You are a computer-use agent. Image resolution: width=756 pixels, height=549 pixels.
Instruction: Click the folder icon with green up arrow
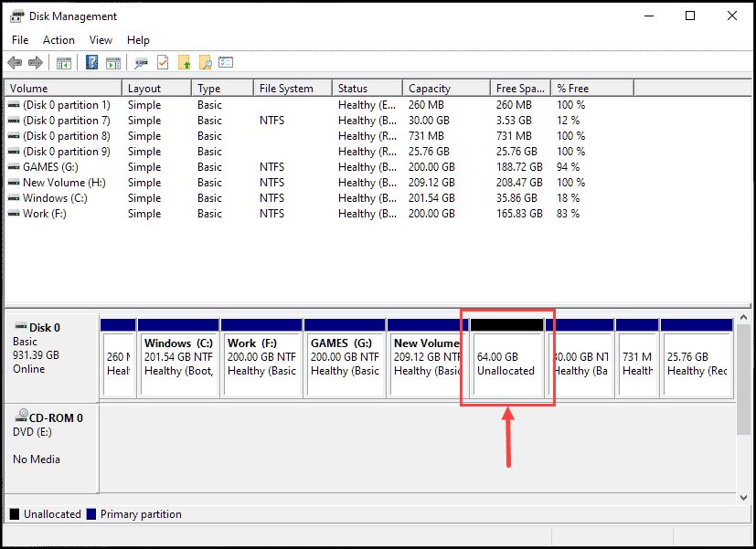[184, 62]
